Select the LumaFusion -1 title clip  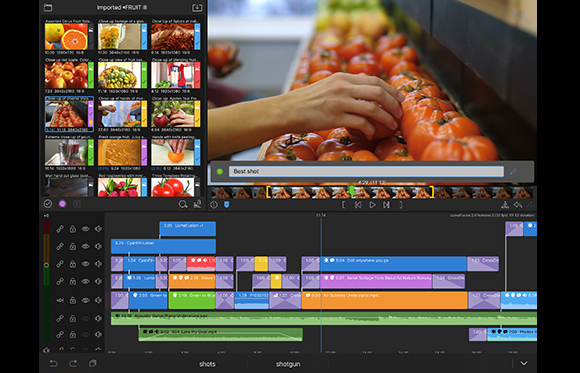[188, 229]
